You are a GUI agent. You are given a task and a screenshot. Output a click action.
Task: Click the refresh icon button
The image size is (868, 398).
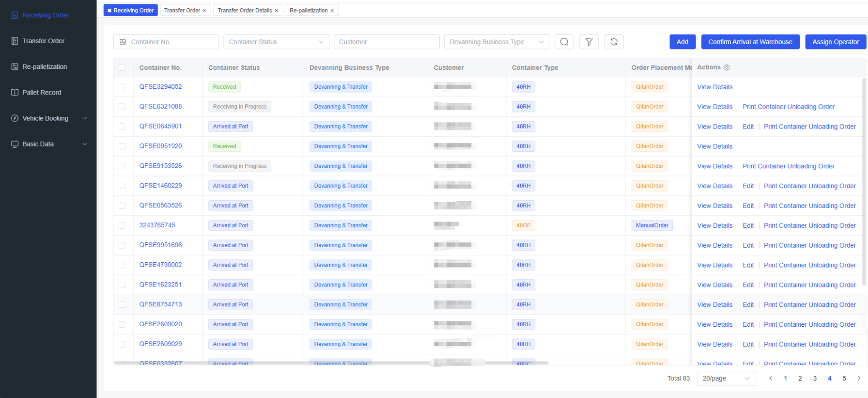tap(614, 42)
